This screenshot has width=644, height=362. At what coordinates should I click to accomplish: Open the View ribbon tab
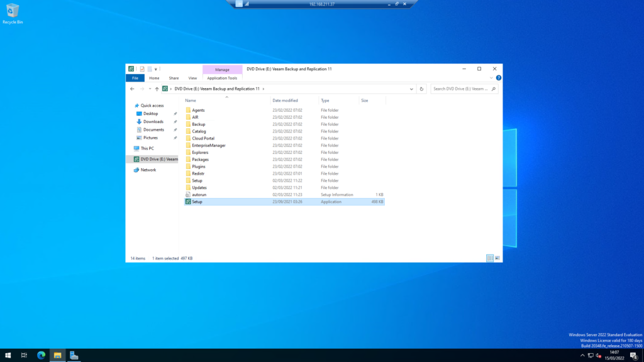tap(192, 78)
